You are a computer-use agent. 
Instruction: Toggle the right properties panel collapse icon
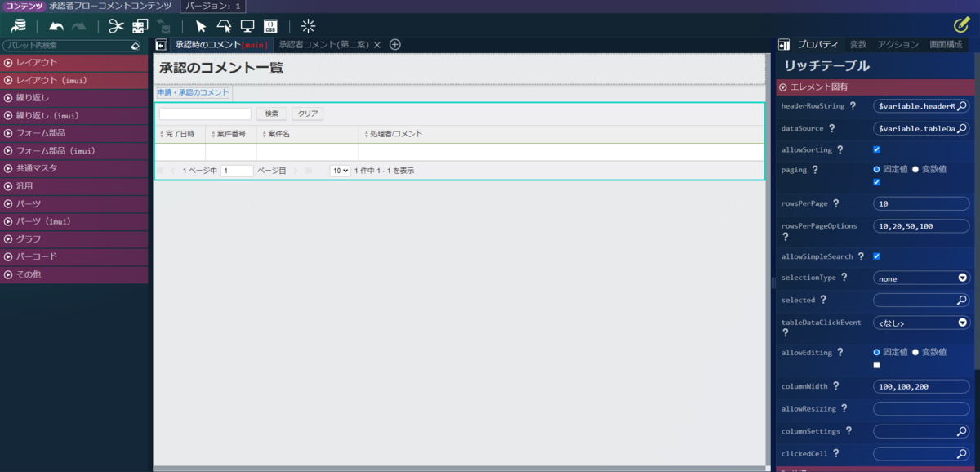pos(784,45)
